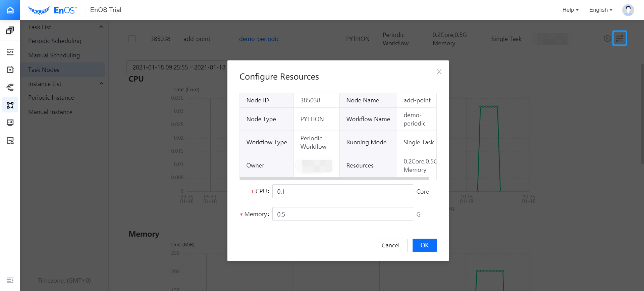Select Task Nodes menu item

[x=62, y=69]
